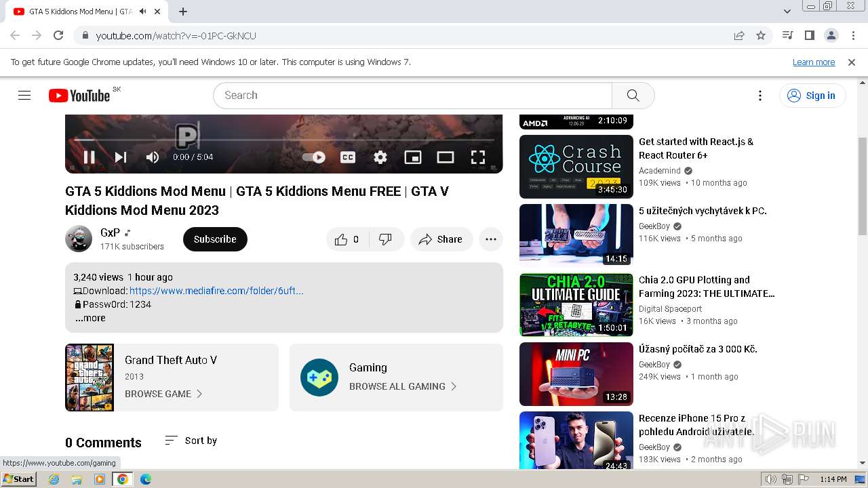Viewport: 868px width, 488px height.
Task: Open media controls icon in toolbar
Action: click(x=787, y=35)
